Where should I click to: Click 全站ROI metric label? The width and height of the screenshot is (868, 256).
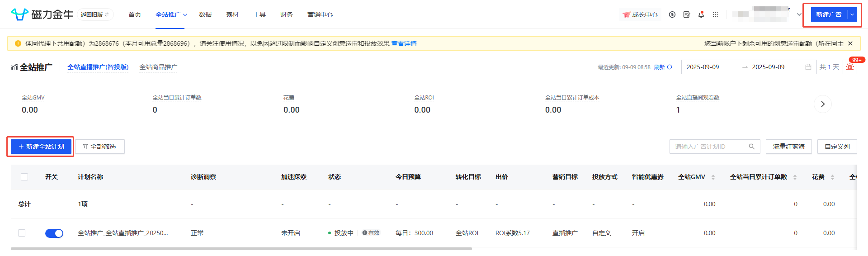click(424, 98)
